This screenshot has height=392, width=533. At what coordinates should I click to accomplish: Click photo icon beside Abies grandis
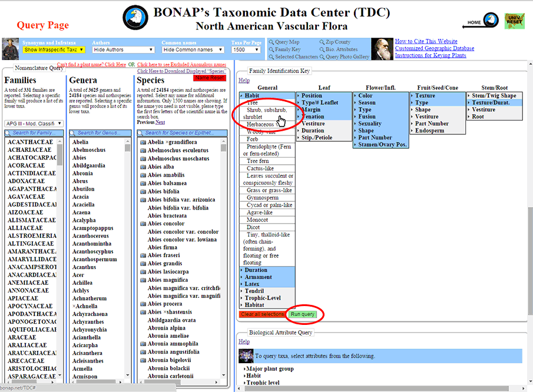(143, 264)
